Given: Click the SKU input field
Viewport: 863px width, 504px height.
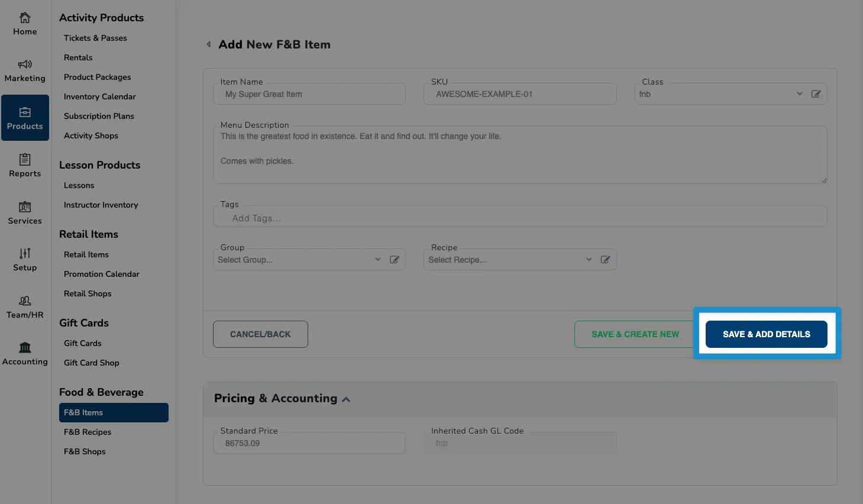Looking at the screenshot, I should click(x=520, y=94).
